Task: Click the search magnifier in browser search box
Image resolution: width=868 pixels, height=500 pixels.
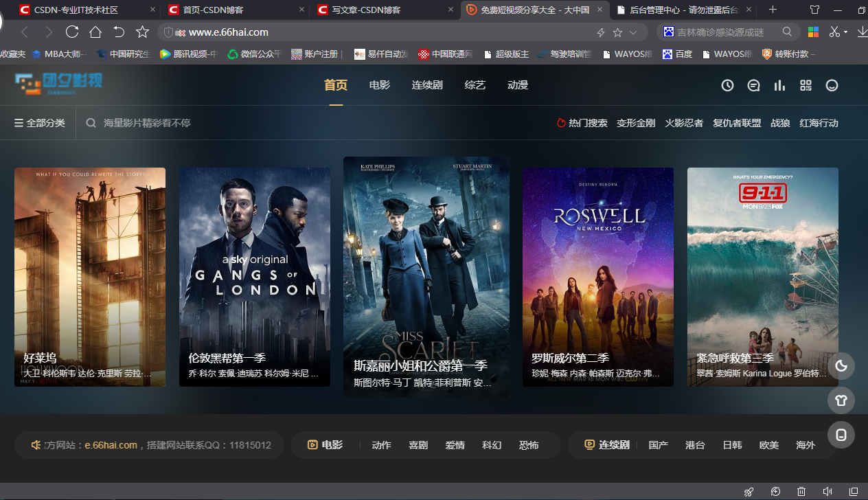Action: pos(788,32)
